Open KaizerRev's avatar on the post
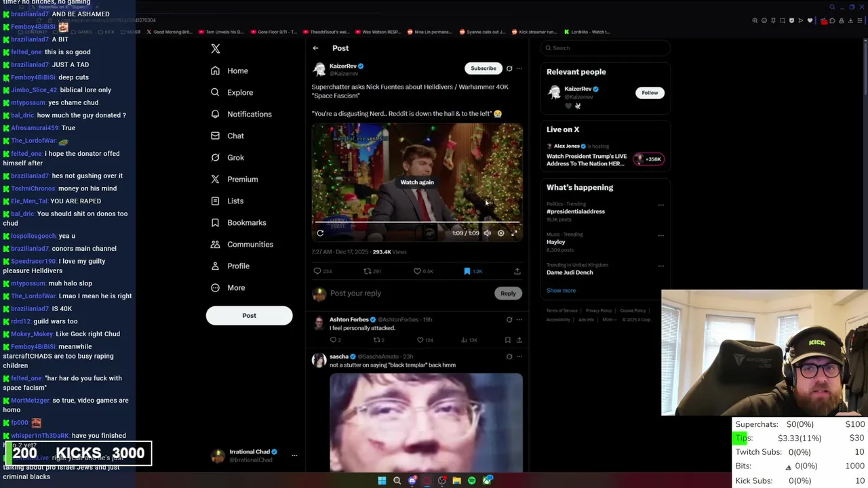The image size is (868, 488). (x=319, y=69)
